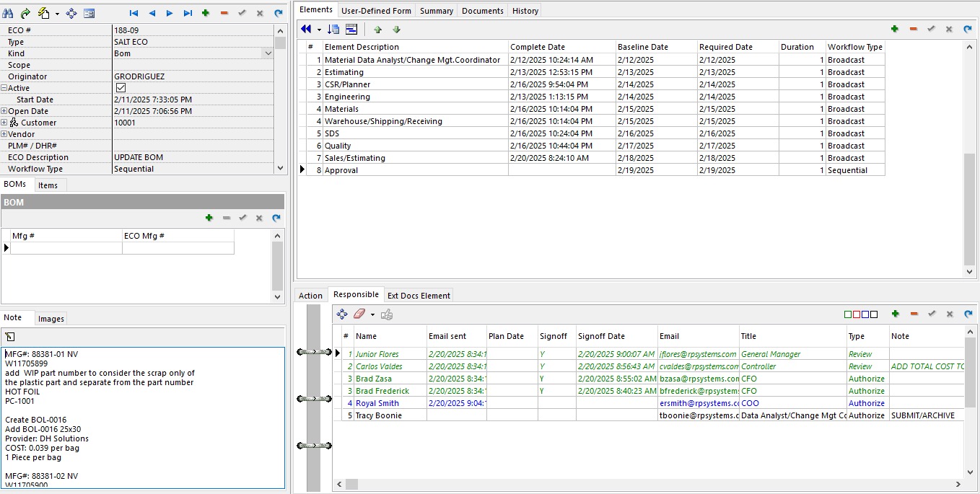This screenshot has height=494, width=980.
Task: Collapse the Active row
Action: pos(4,88)
